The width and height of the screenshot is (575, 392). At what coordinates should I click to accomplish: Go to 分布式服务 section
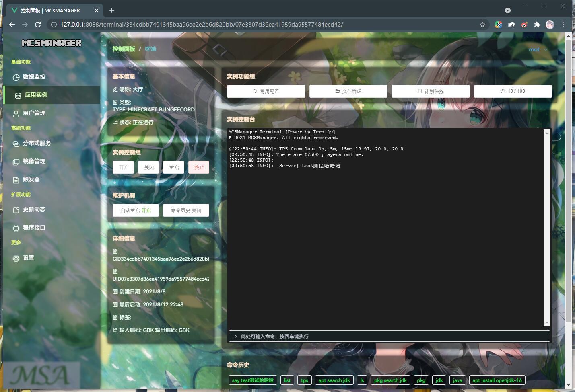pos(52,143)
